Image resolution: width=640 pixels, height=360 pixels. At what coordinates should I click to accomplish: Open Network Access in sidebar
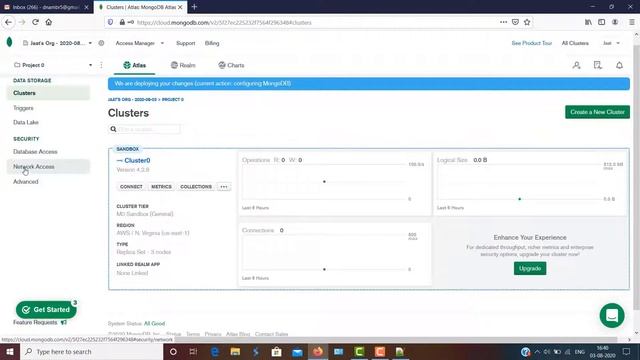click(x=48, y=167)
